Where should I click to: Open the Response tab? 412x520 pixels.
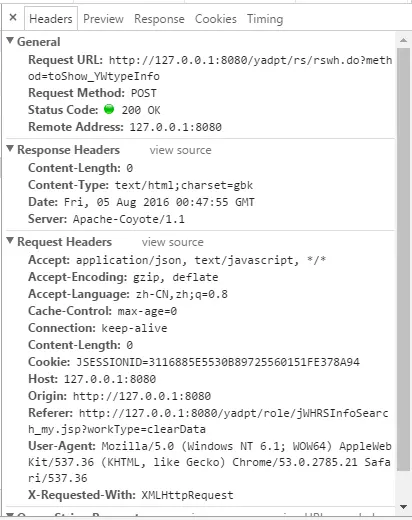pos(159,19)
